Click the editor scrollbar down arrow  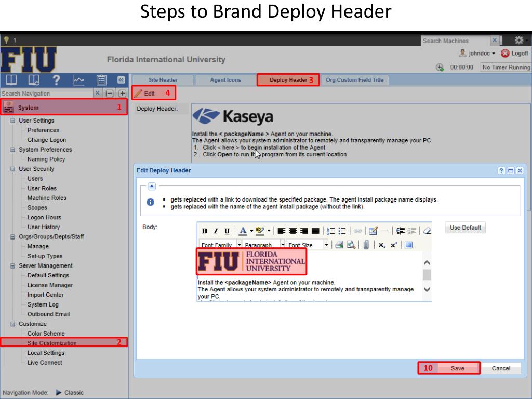coord(427,289)
